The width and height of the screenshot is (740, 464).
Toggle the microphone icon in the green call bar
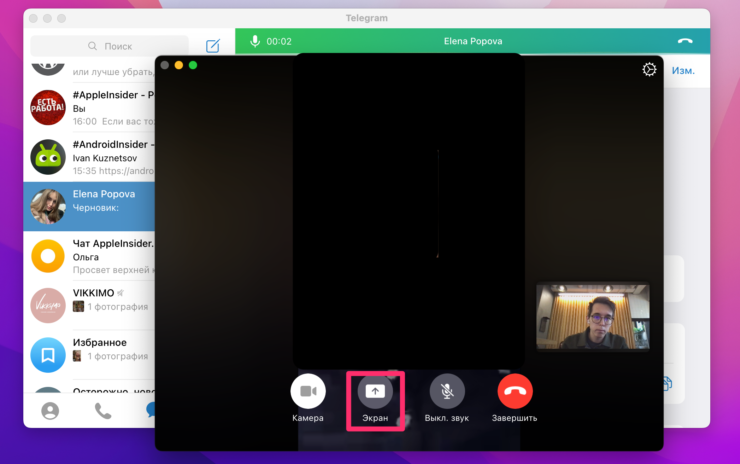pyautogui.click(x=255, y=41)
